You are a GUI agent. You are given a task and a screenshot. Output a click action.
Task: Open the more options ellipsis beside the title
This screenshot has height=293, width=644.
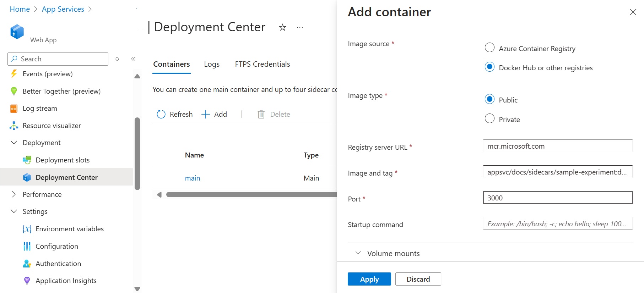pyautogui.click(x=300, y=27)
